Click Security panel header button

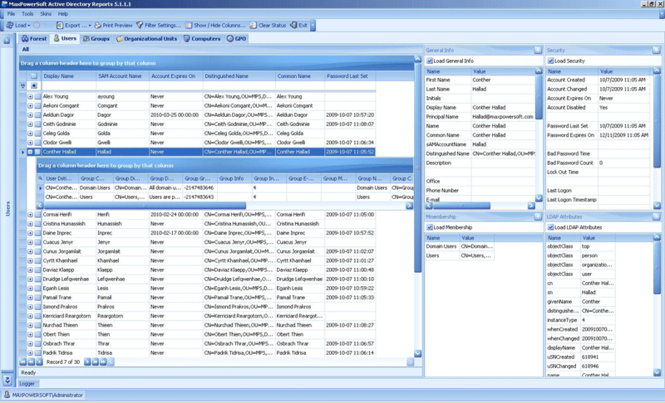(657, 50)
